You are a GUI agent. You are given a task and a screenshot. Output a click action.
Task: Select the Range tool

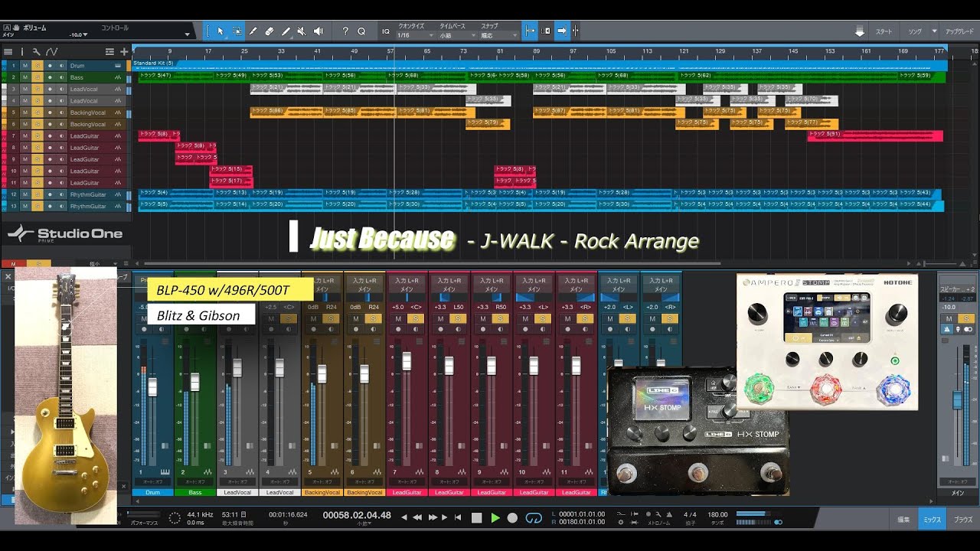coord(237,31)
